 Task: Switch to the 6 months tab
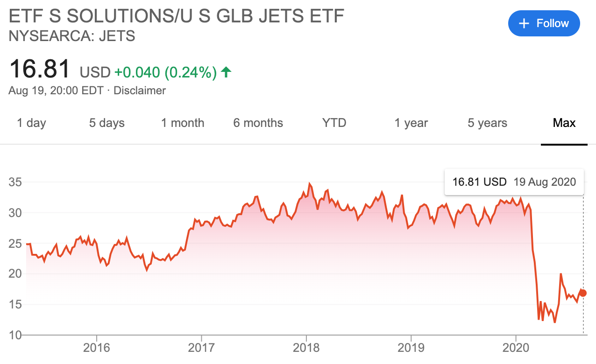click(x=258, y=123)
